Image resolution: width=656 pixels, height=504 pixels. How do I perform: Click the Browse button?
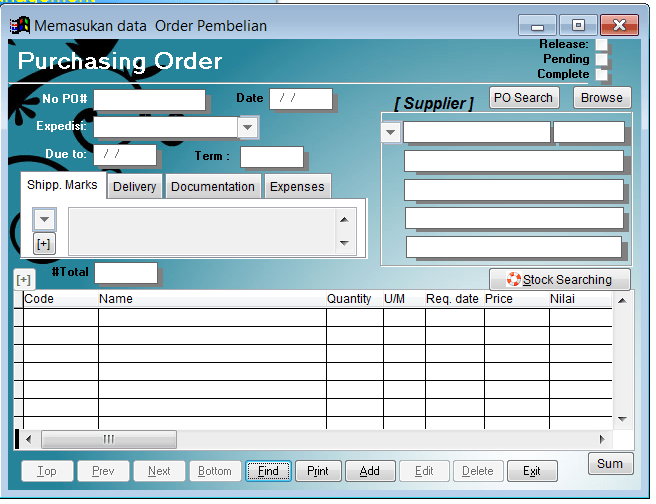point(602,98)
